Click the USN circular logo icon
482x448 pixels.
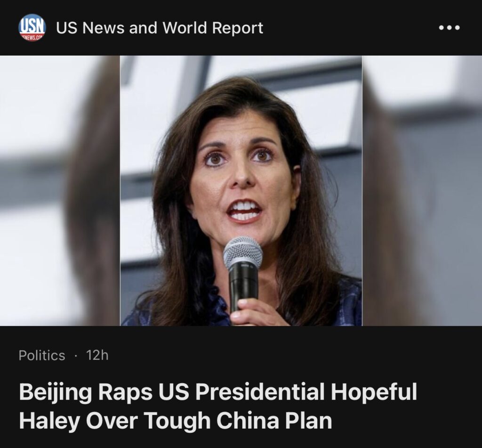(x=32, y=27)
